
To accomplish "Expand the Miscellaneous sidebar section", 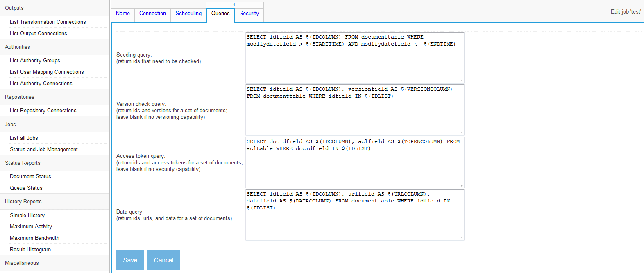I will (x=22, y=263).
